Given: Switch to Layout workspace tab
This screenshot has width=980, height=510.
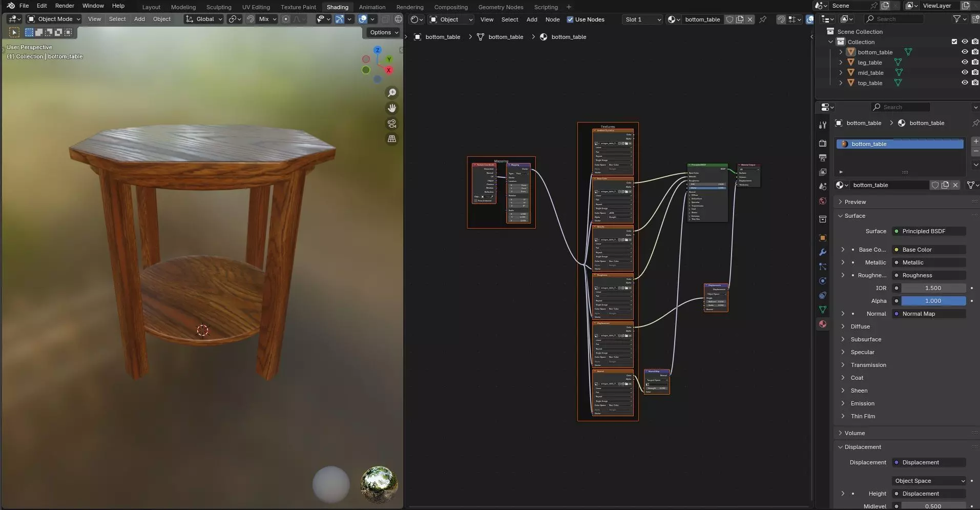Looking at the screenshot, I should tap(151, 7).
